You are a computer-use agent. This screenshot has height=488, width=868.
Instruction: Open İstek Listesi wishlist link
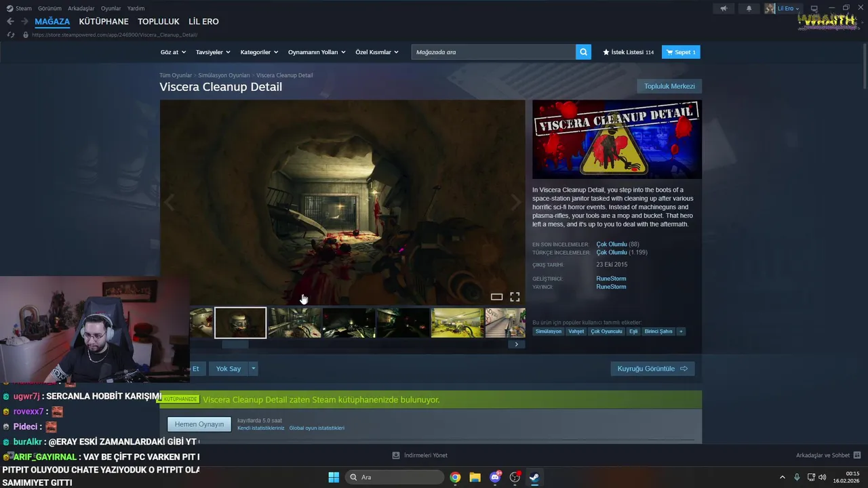pos(629,52)
